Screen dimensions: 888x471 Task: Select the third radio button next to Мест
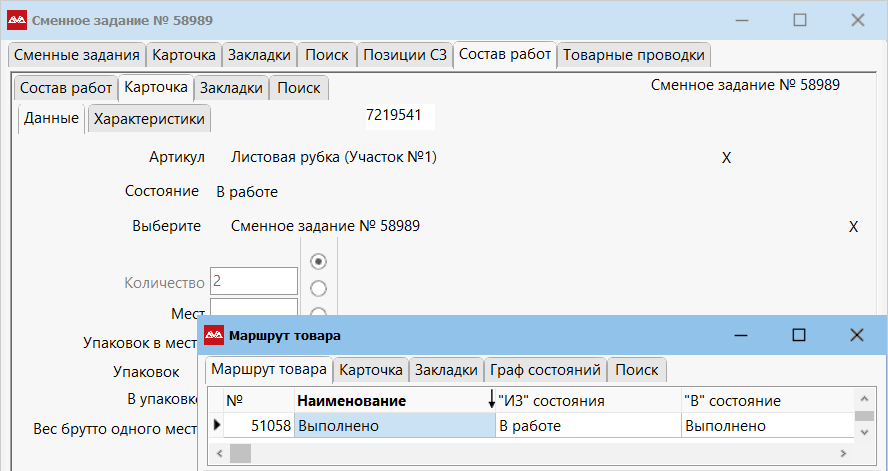pyautogui.click(x=319, y=312)
